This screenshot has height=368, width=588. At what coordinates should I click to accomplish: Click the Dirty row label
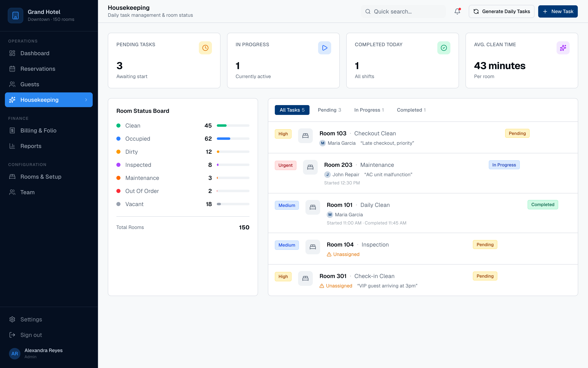click(131, 152)
